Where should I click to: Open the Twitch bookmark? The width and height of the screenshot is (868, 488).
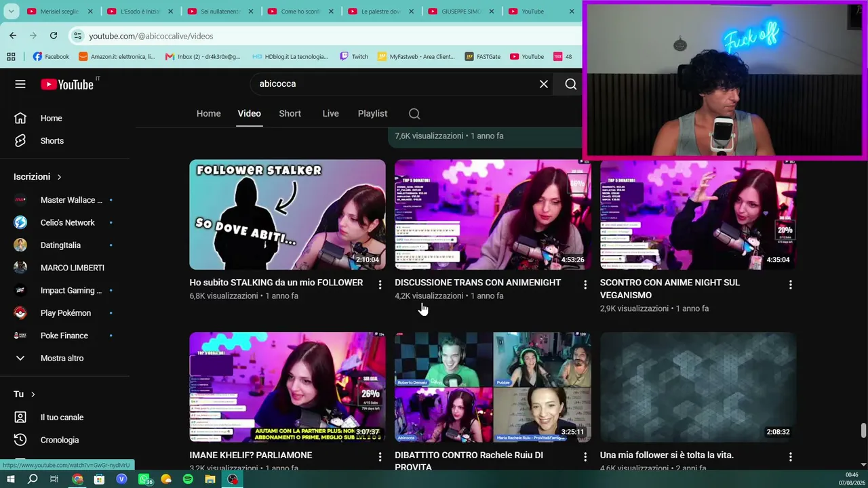(353, 57)
